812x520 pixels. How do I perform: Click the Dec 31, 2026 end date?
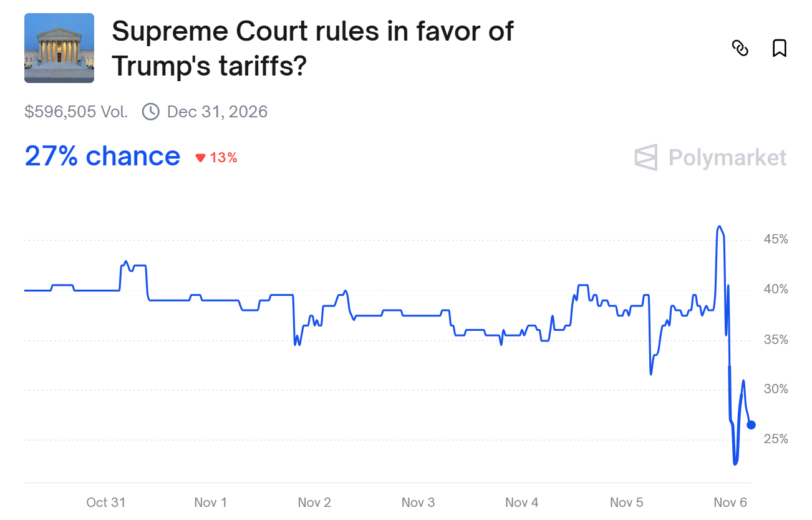pos(217,112)
